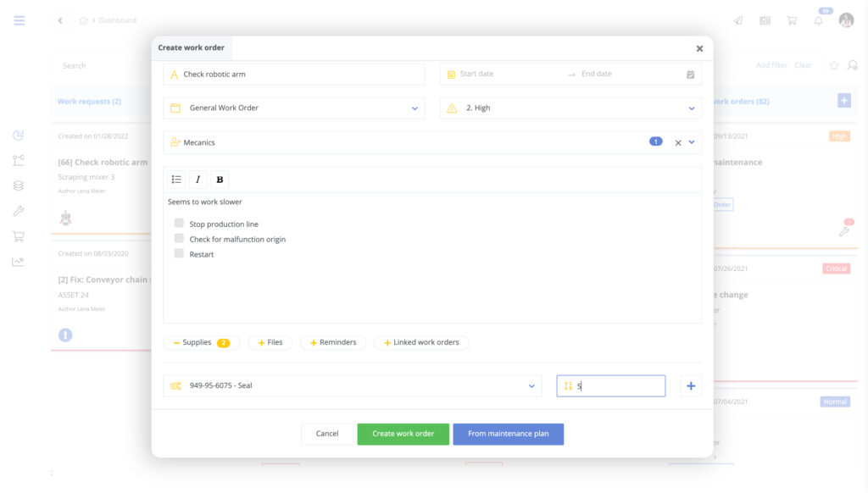Clear the Mecanics assignee selection
The image size is (868, 493).
click(678, 143)
